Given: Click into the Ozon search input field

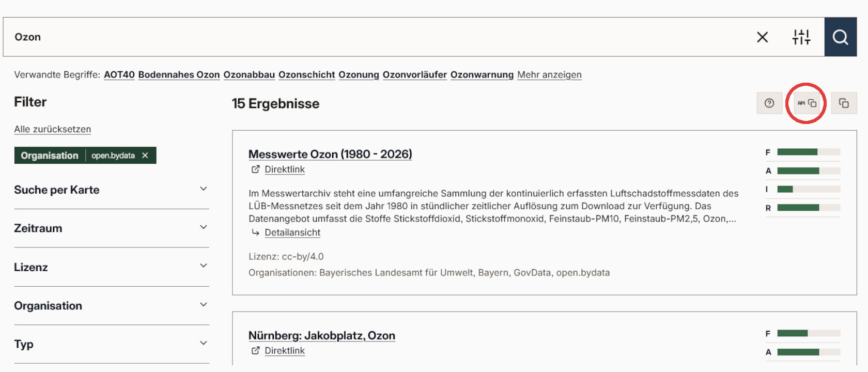Looking at the screenshot, I should (x=362, y=37).
